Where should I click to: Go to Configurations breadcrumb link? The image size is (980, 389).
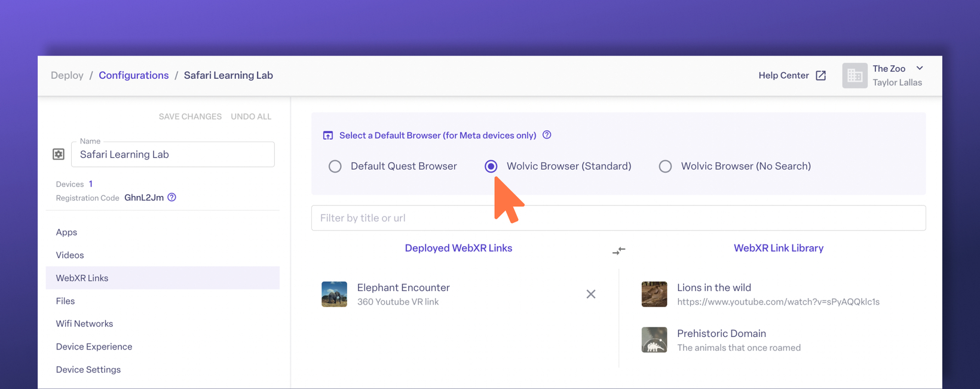(x=134, y=75)
